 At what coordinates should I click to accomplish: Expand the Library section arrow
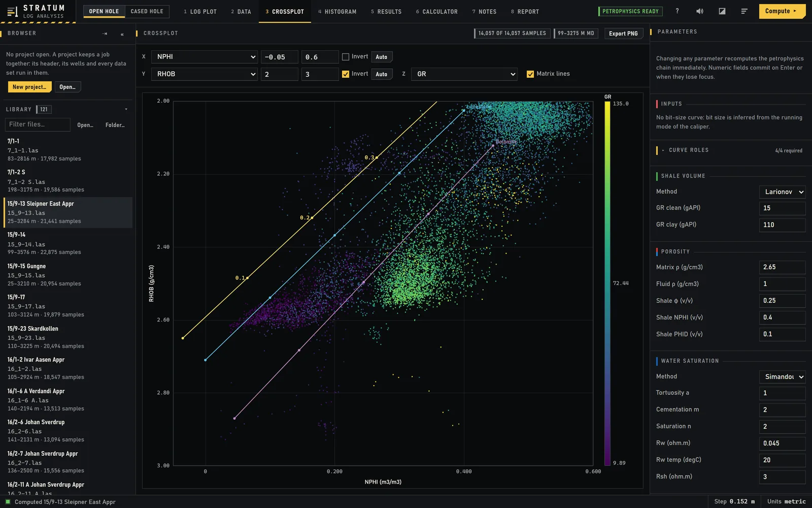[126, 109]
